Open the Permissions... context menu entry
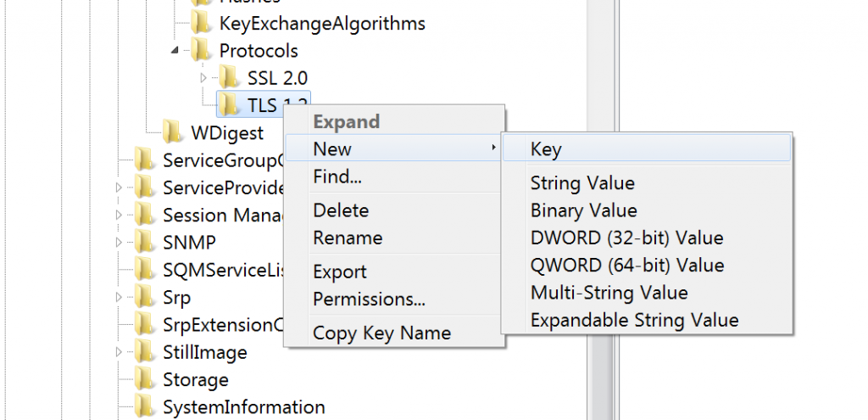 point(369,300)
